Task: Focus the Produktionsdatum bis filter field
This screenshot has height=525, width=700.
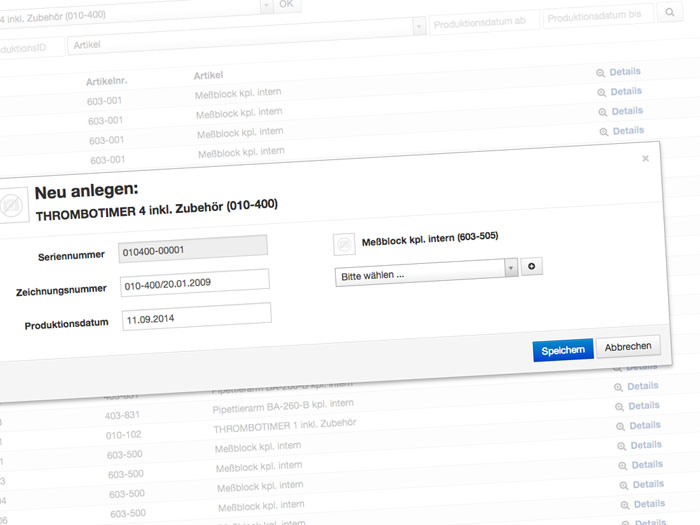Action: point(598,16)
